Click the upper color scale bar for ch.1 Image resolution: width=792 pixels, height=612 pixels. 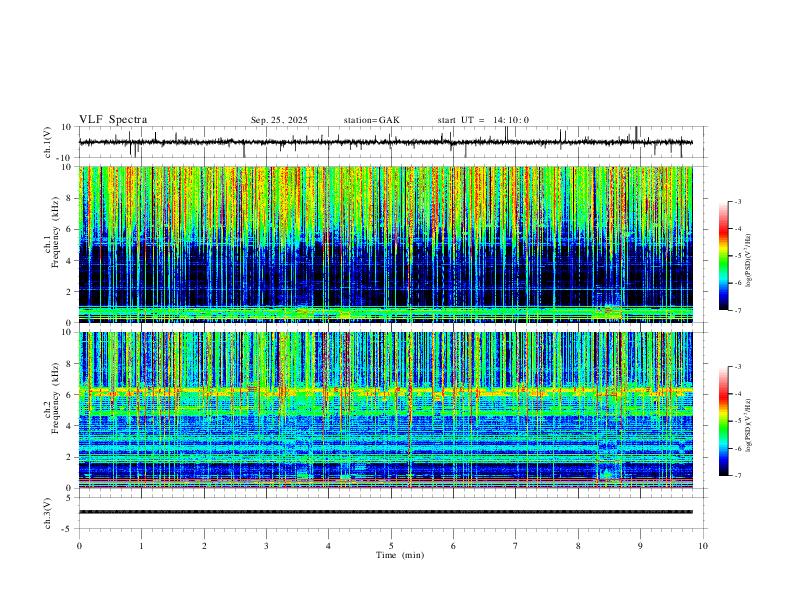pyautogui.click(x=724, y=256)
